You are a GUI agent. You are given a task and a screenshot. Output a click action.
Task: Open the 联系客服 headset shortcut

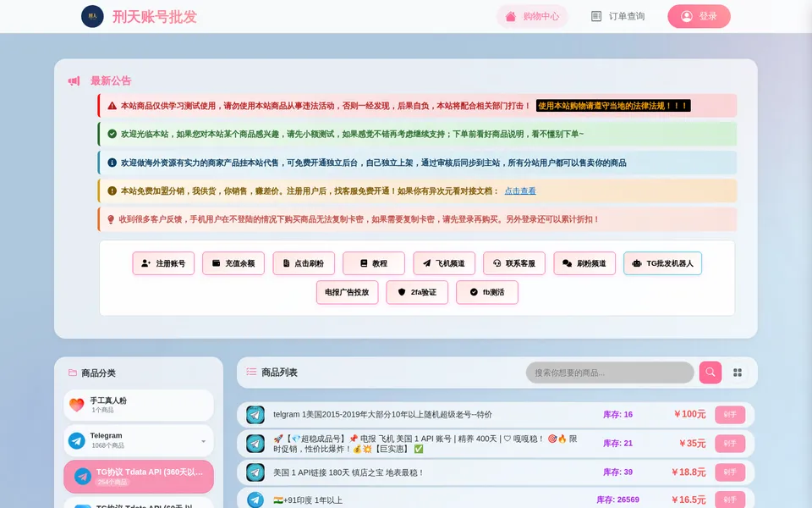click(514, 263)
